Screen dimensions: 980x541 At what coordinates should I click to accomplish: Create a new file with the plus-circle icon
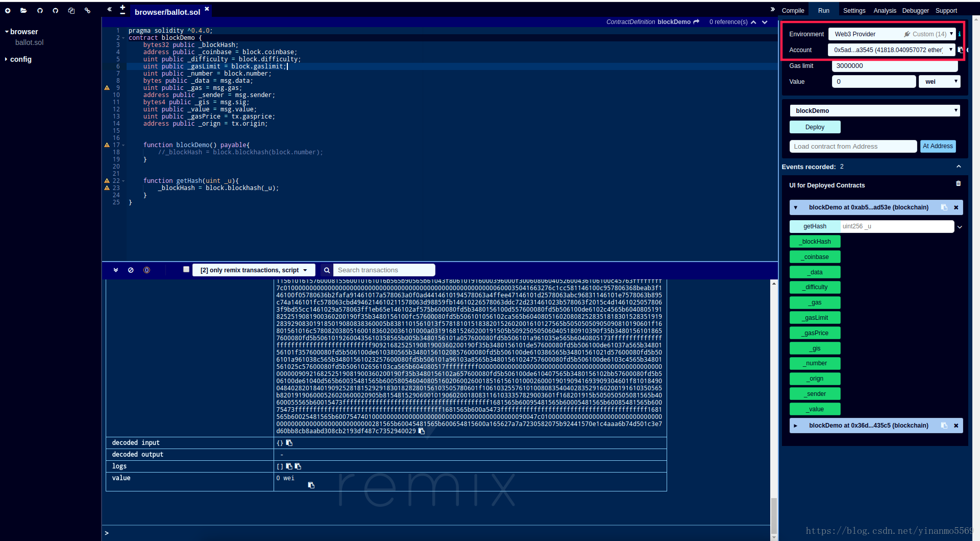[8, 10]
